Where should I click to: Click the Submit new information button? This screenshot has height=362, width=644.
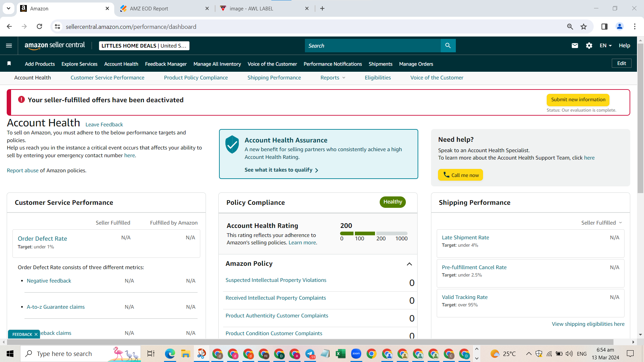pyautogui.click(x=578, y=100)
